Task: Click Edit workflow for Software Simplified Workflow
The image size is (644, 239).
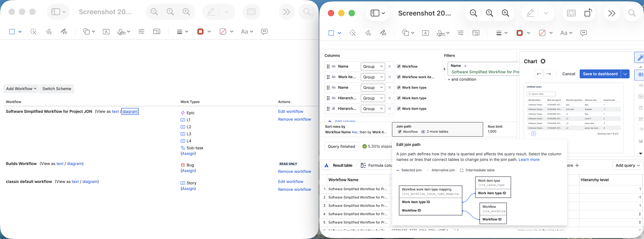Action: coord(290,111)
